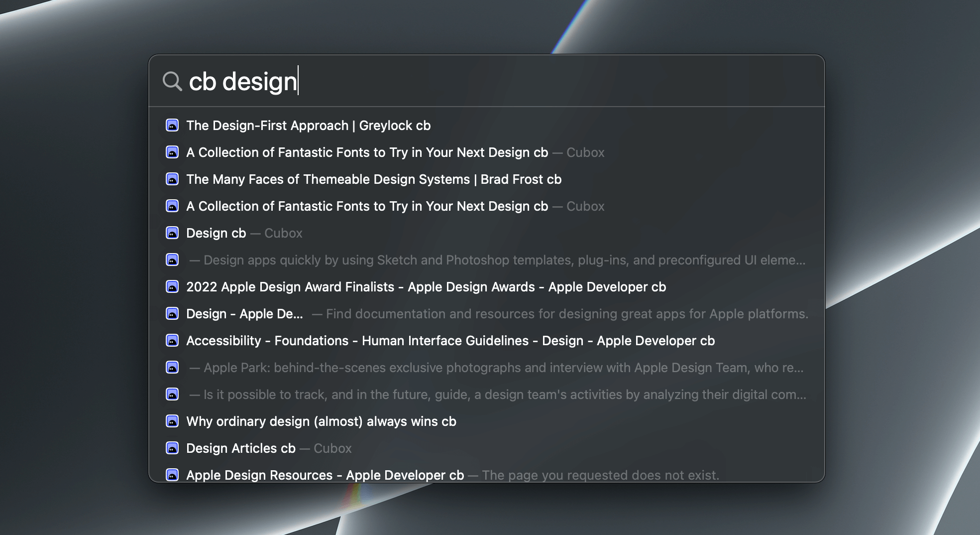The width and height of the screenshot is (980, 535).
Task: Click the magnifying glass search icon
Action: (x=172, y=81)
